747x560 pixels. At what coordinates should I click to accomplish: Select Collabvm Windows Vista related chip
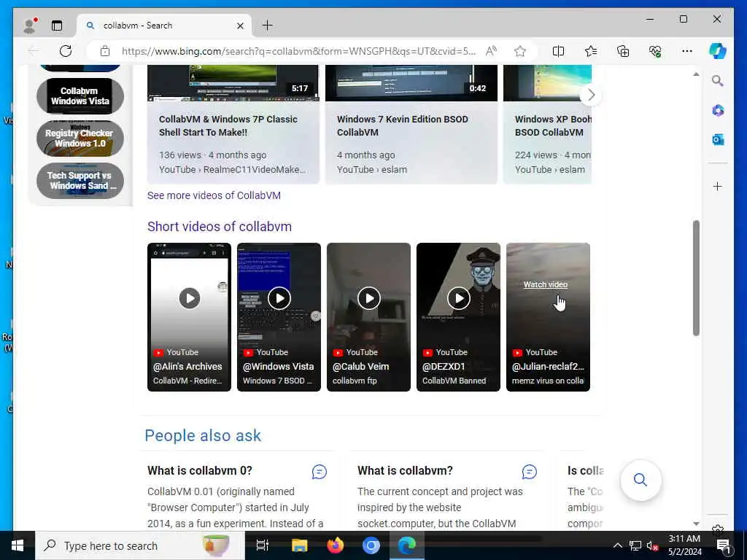[80, 96]
